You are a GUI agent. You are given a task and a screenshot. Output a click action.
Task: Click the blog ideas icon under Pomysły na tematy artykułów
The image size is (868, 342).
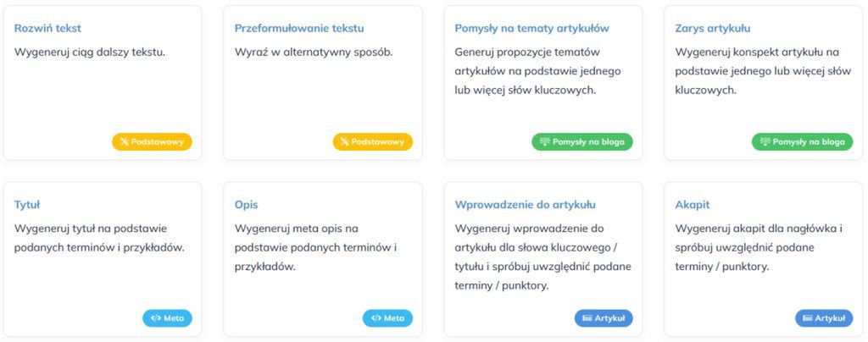click(x=545, y=142)
